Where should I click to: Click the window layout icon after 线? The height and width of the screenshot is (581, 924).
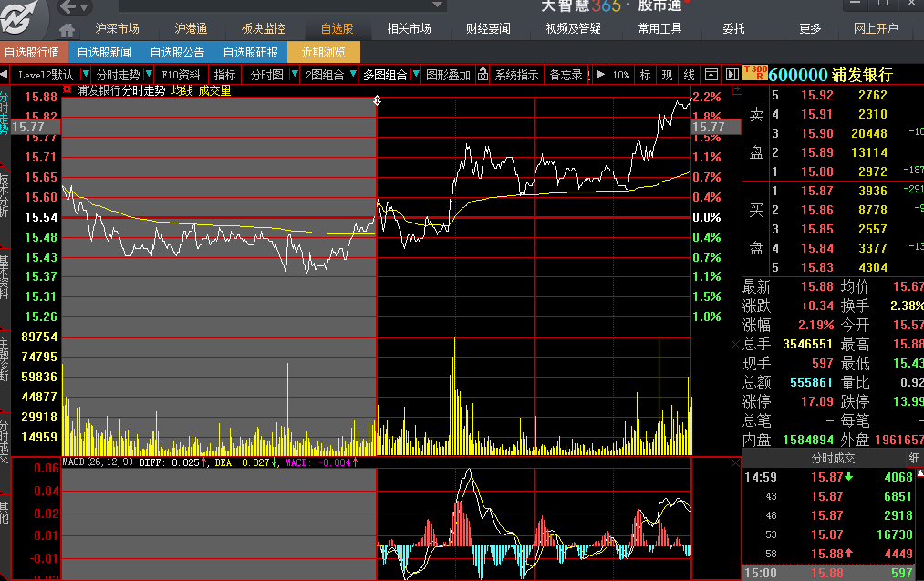(711, 74)
